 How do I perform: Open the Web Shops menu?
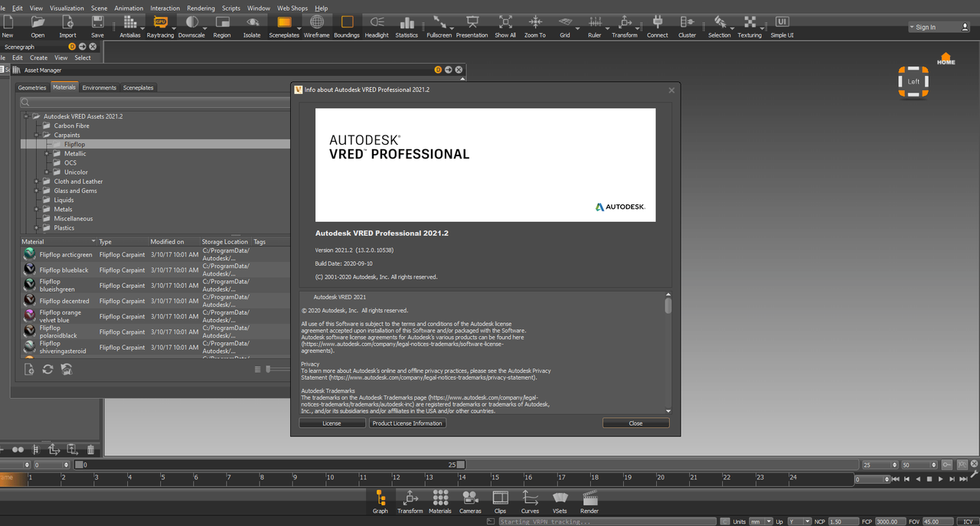tap(292, 8)
